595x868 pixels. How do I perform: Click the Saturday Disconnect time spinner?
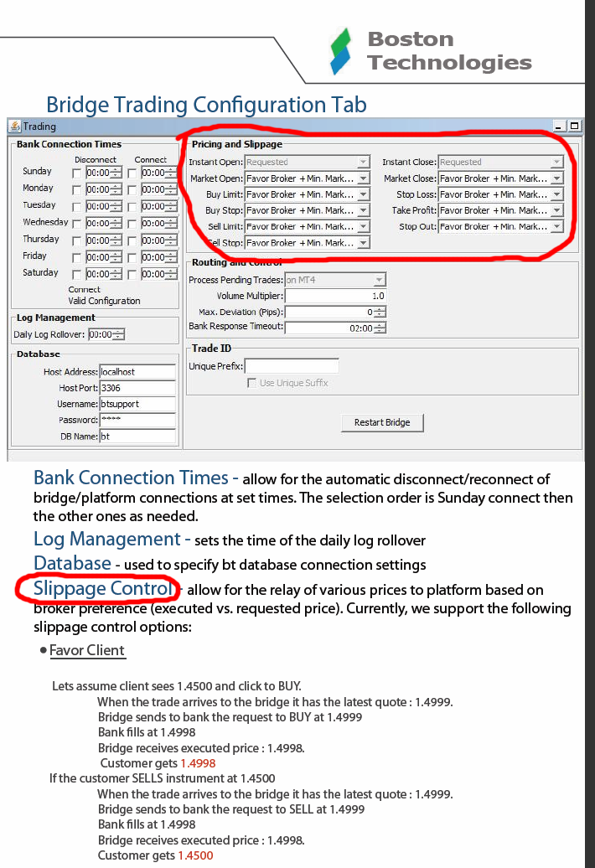tap(104, 274)
